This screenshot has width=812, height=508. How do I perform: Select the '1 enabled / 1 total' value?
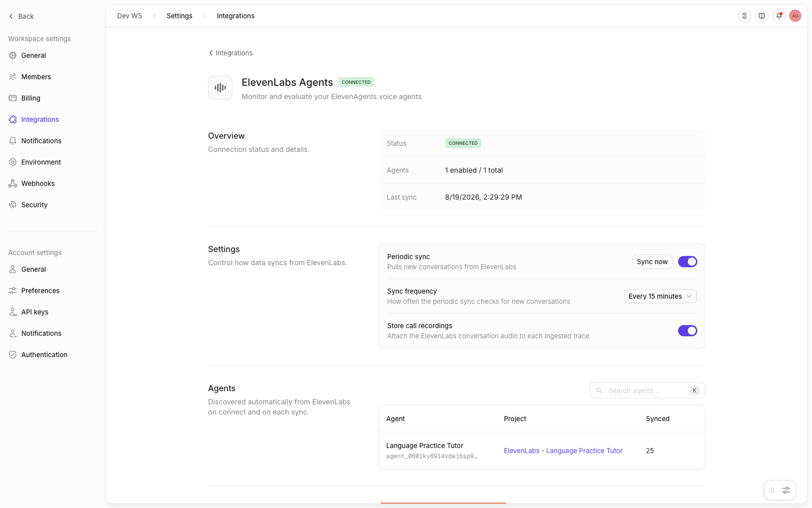473,170
